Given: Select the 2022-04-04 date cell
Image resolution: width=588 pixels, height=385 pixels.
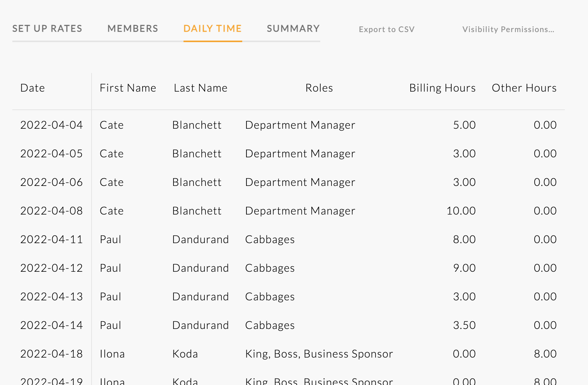Looking at the screenshot, I should pyautogui.click(x=51, y=125).
